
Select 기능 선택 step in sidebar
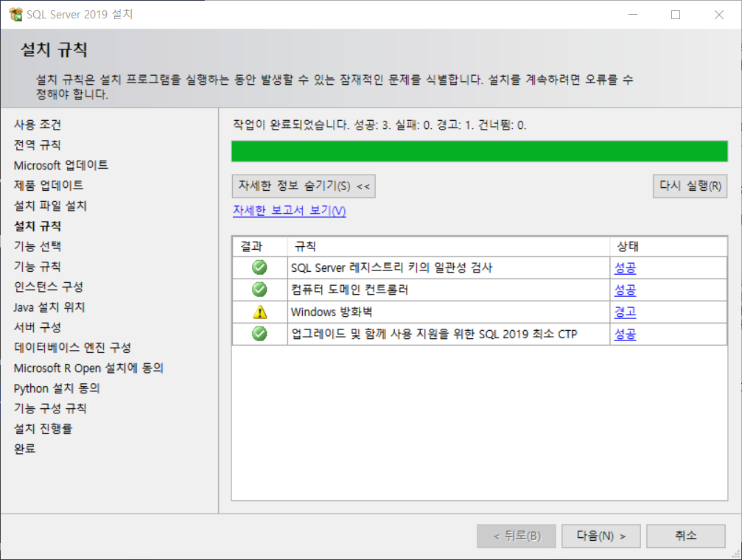click(x=38, y=246)
